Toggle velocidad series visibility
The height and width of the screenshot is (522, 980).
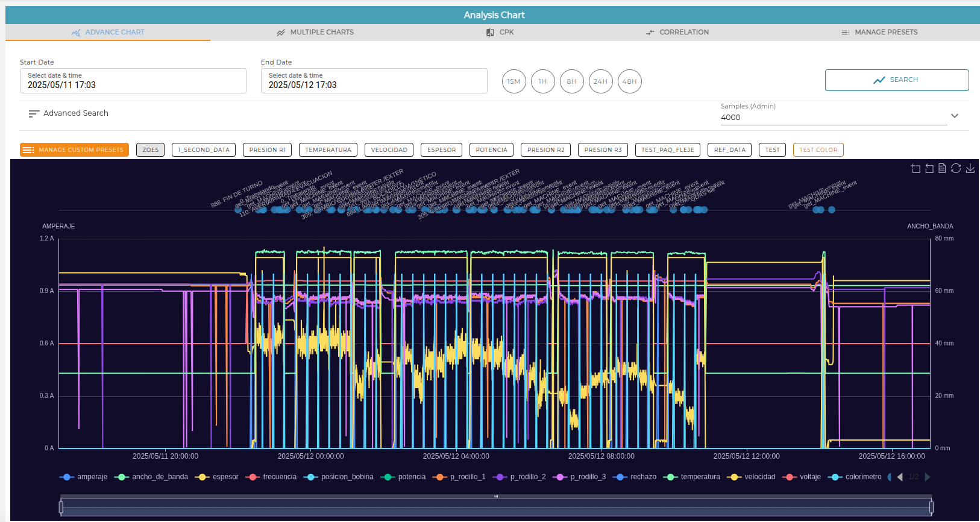(751, 477)
